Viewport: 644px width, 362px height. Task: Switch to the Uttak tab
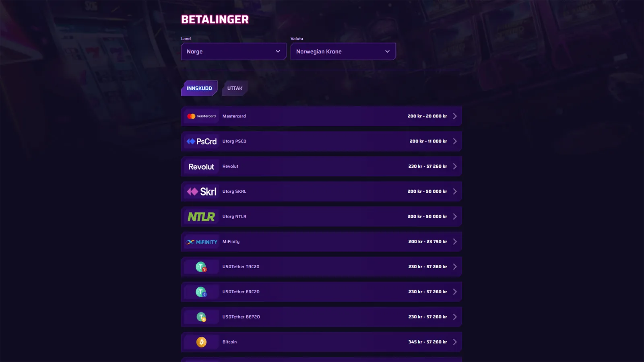(x=235, y=88)
